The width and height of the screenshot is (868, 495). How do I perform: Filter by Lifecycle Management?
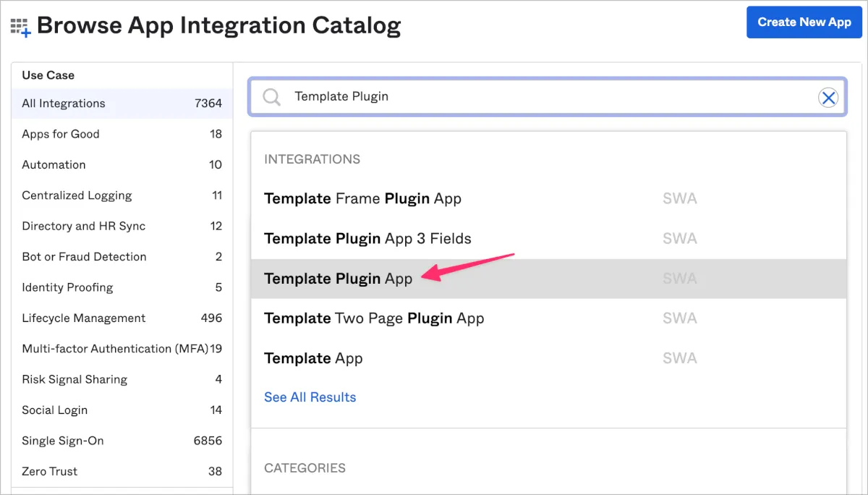point(83,318)
